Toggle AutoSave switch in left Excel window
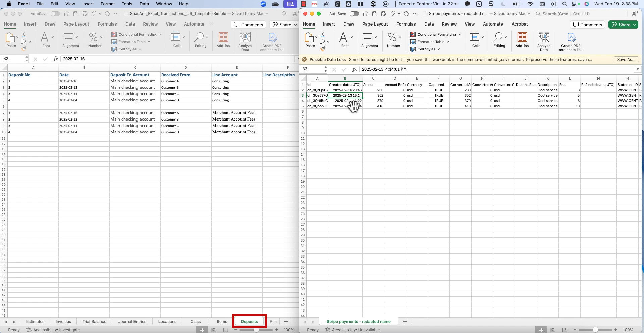644x333 pixels. [55, 14]
